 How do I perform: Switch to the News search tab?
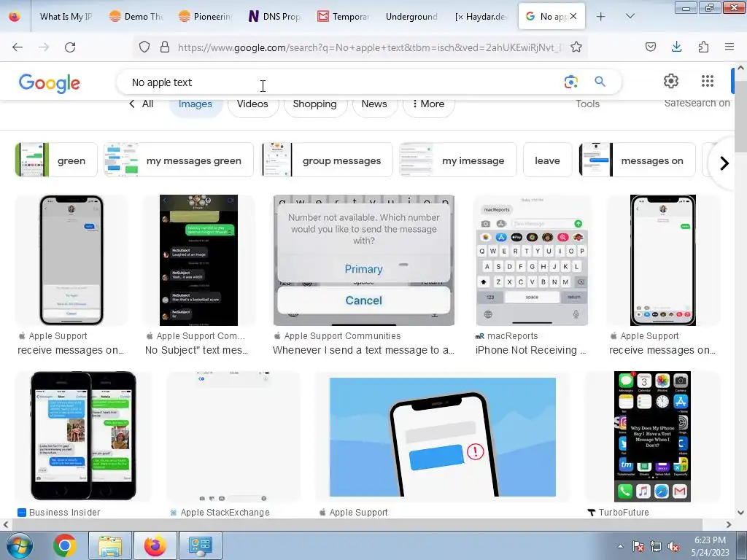coord(374,104)
